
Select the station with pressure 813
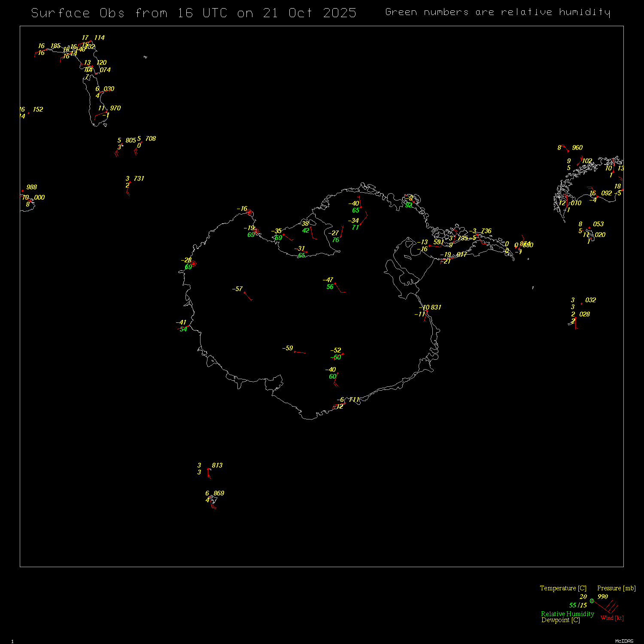(208, 469)
